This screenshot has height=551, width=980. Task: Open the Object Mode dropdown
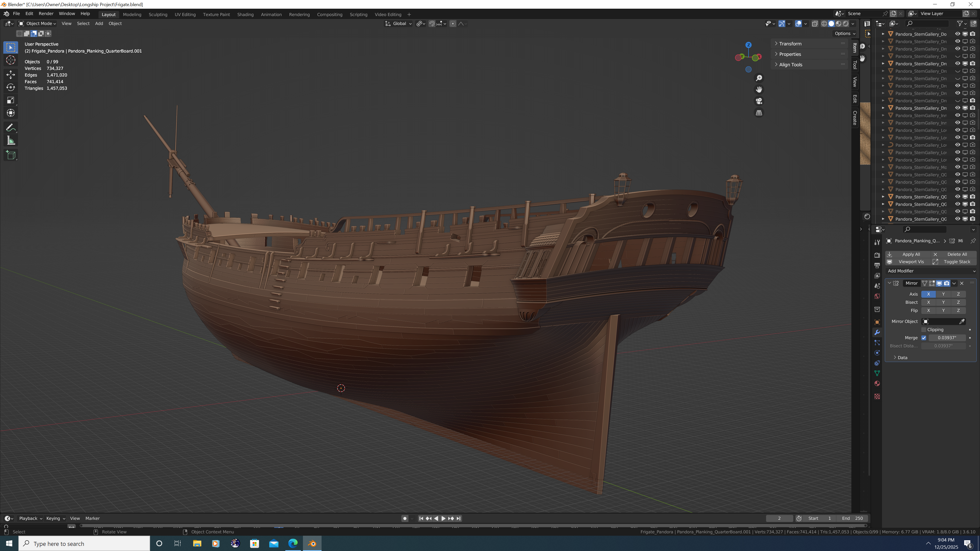(x=38, y=23)
